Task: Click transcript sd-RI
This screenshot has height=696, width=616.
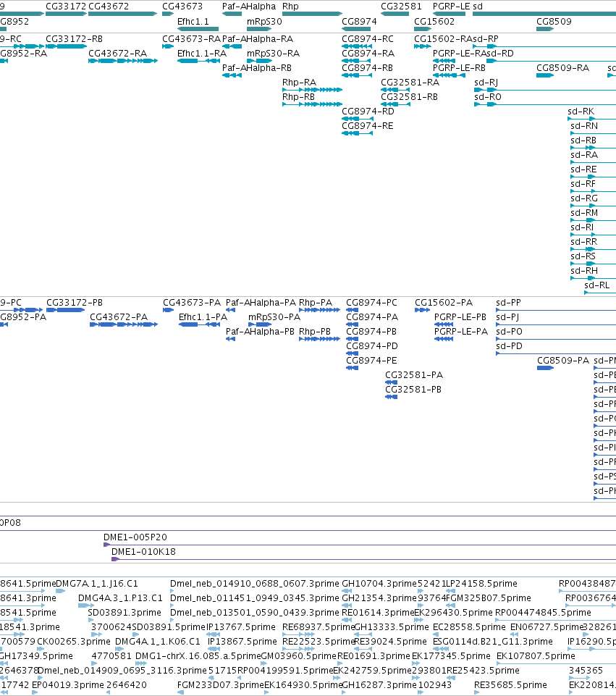Action: [582, 227]
